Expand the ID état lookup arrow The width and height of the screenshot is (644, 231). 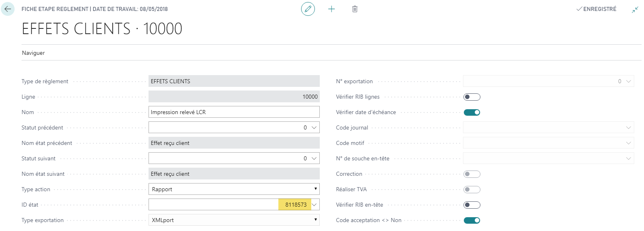314,205
